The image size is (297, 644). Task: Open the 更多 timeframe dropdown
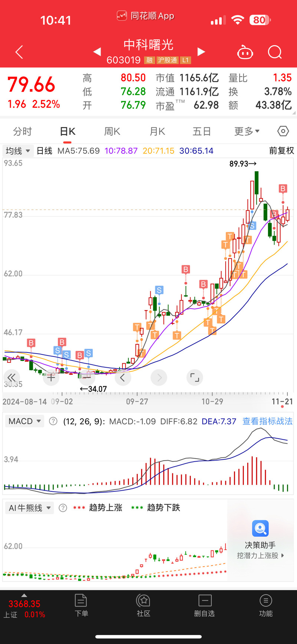tap(247, 131)
